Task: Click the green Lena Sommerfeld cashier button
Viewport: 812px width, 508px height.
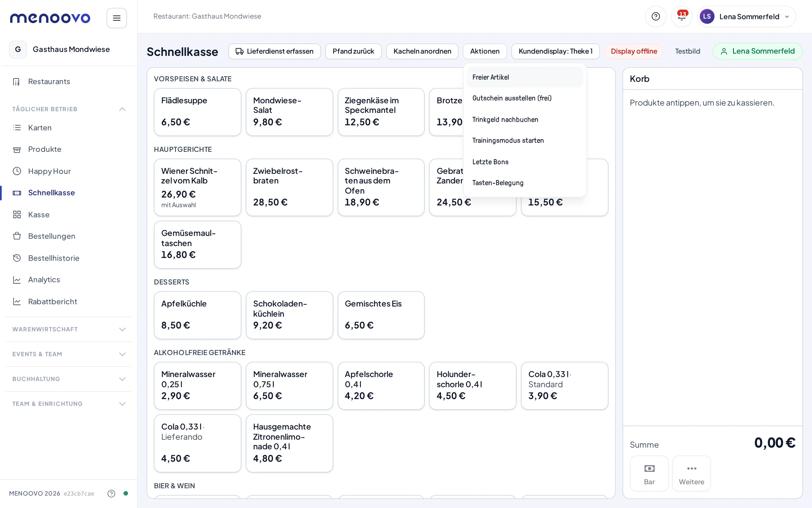Action: (757, 51)
